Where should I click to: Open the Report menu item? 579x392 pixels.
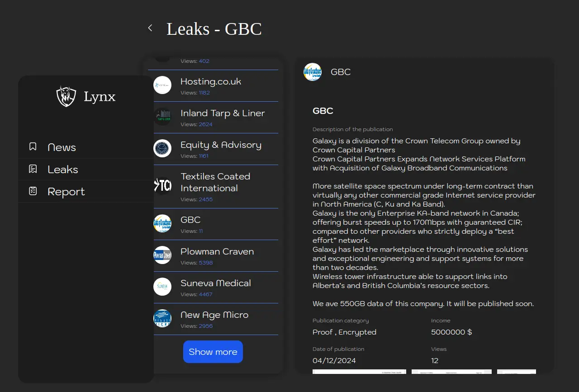(x=66, y=192)
